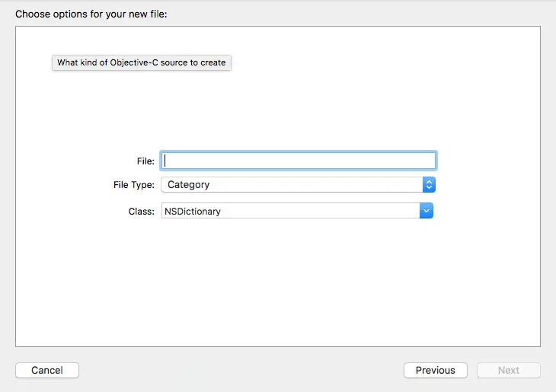This screenshot has height=392, width=556.
Task: Click the blinking text cursor in File field
Action: pyautogui.click(x=165, y=161)
